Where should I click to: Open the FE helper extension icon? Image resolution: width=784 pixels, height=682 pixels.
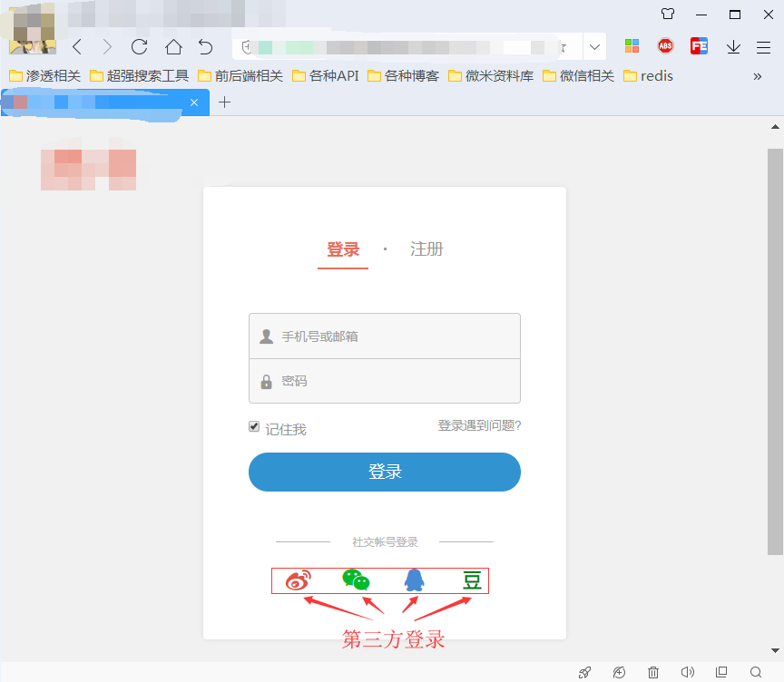pyautogui.click(x=699, y=46)
